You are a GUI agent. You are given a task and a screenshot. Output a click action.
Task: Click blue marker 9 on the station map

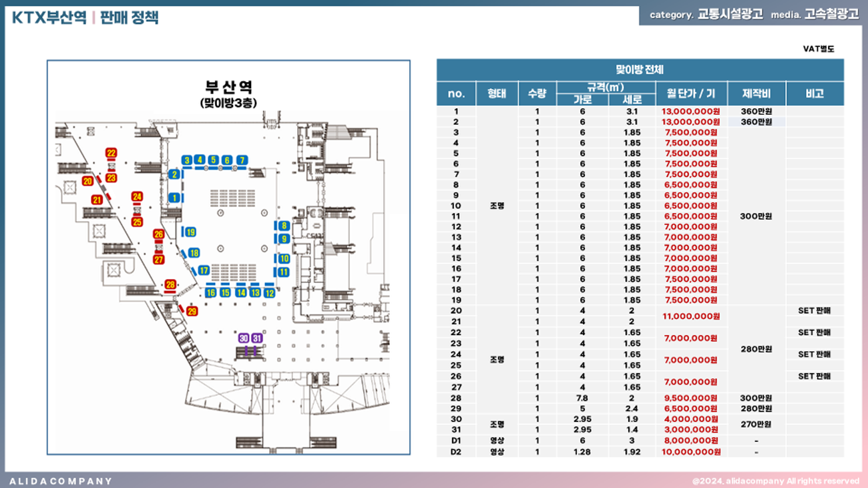284,239
